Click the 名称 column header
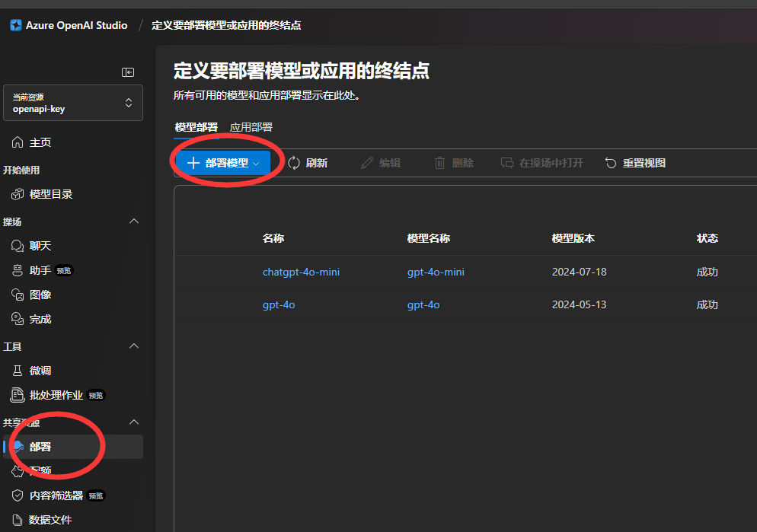Screen dimensions: 757x532 pyautogui.click(x=273, y=238)
